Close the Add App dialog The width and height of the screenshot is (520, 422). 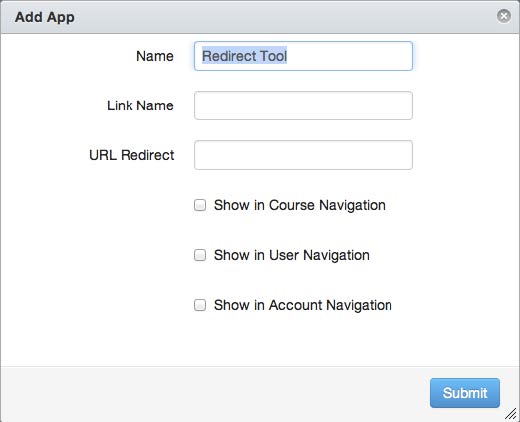[504, 16]
